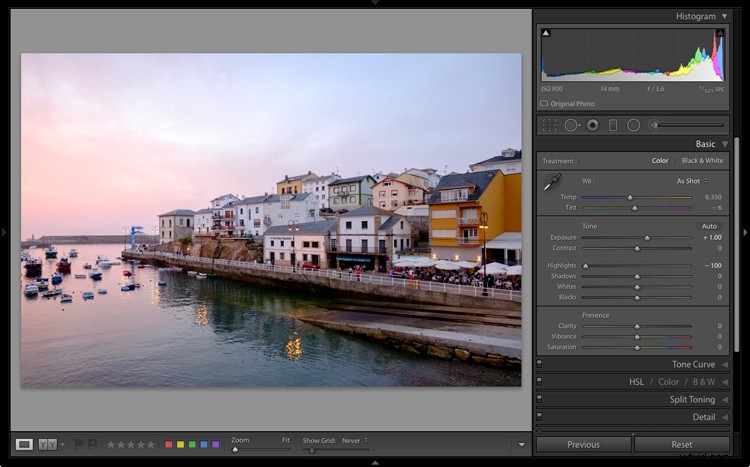This screenshot has width=750, height=467.
Task: Click the Highlights value -100 field
Action: click(x=713, y=266)
